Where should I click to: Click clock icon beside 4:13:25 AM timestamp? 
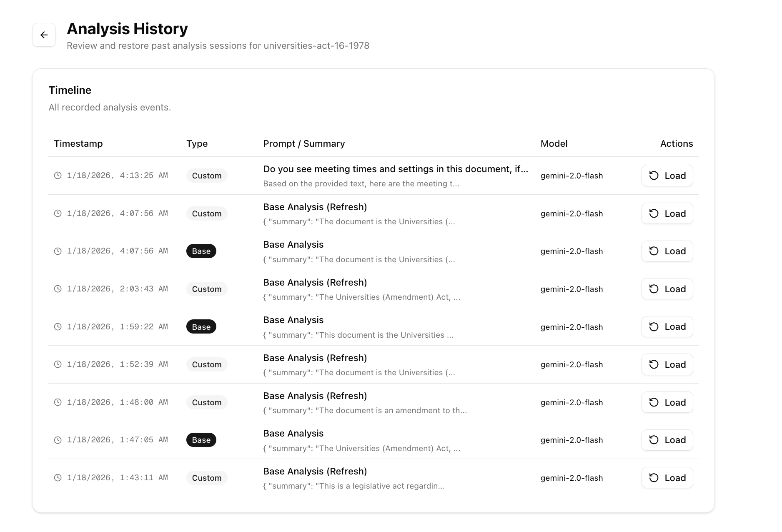click(x=58, y=176)
